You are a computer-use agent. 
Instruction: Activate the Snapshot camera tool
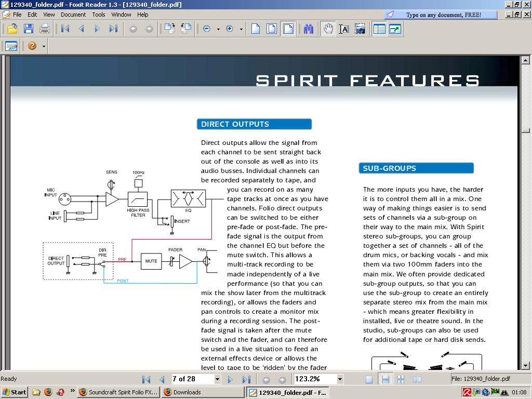[x=360, y=29]
